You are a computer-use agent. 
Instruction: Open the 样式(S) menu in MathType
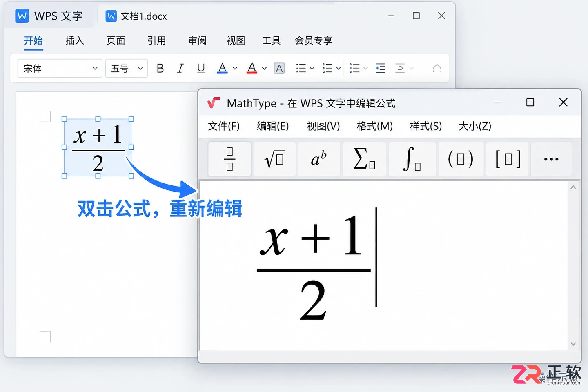[426, 126]
